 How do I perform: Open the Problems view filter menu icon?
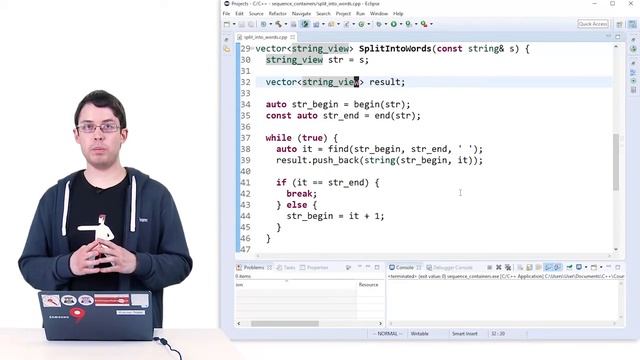tap(348, 267)
